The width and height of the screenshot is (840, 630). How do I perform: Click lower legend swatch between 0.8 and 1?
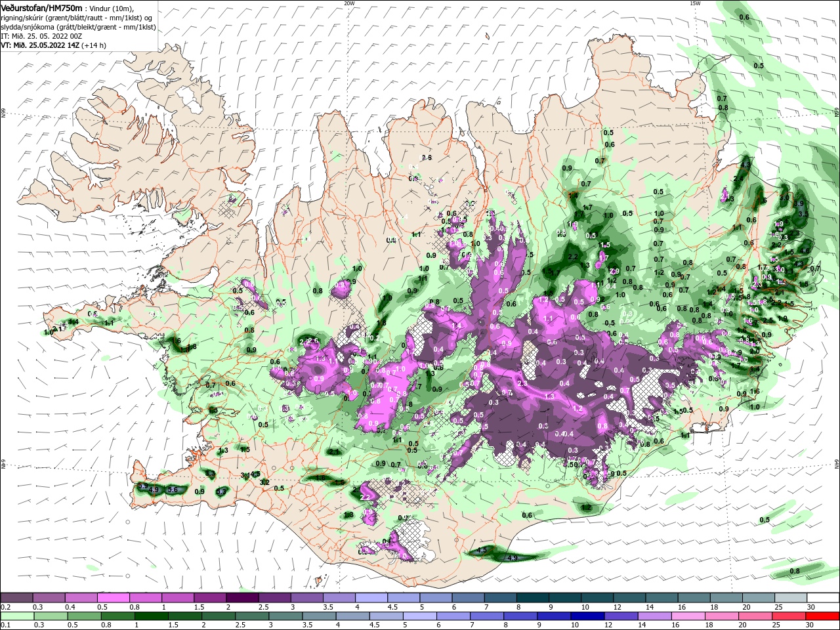pos(118,616)
